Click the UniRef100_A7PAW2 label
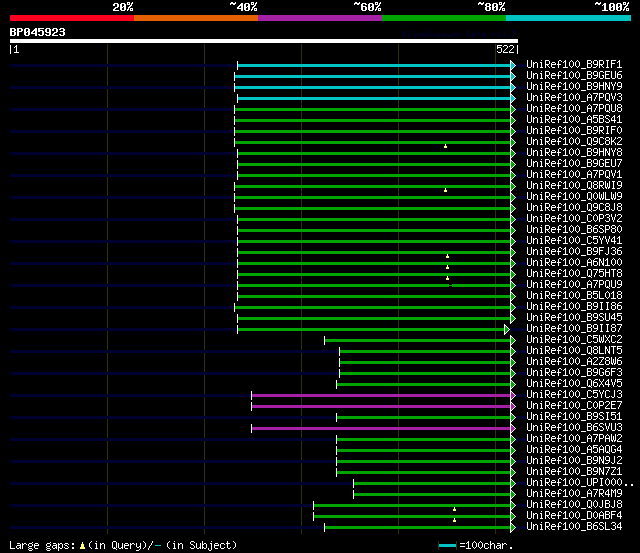 (574, 439)
